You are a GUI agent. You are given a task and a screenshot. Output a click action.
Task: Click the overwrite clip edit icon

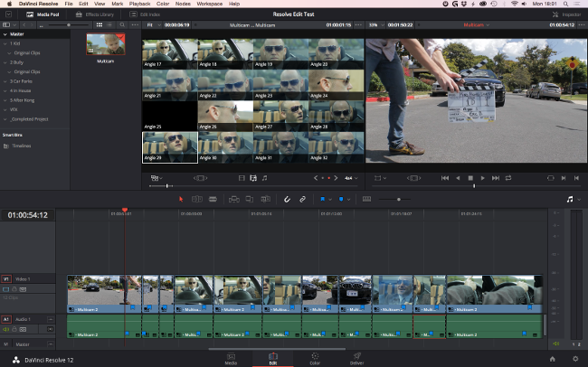tap(250, 199)
